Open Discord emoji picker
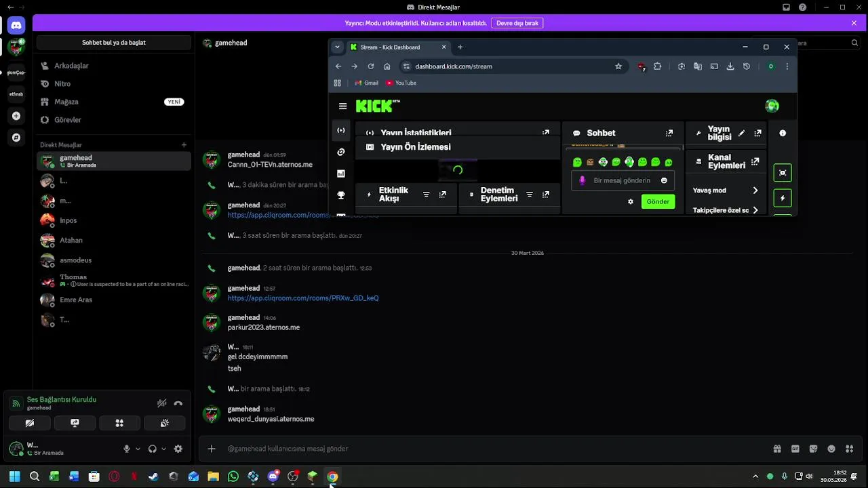Screen dimensions: 868x488 pos(831,449)
